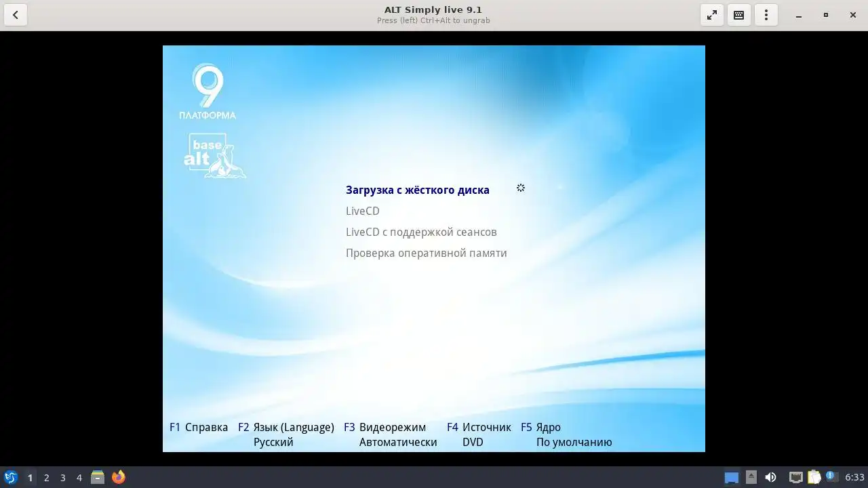Screen dimensions: 868x488
Task: Open the clipboard manager tray icon
Action: click(x=814, y=477)
